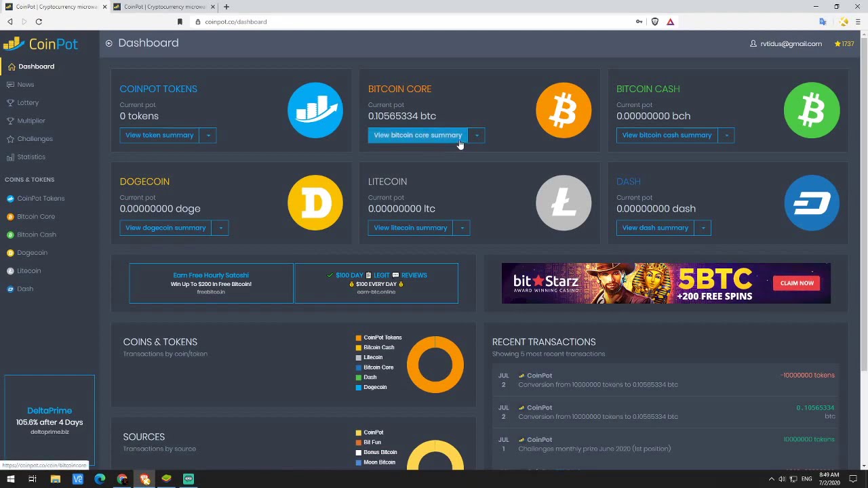Switch to the second CoinPot browser tab
This screenshot has width=868, height=488.
(165, 7)
